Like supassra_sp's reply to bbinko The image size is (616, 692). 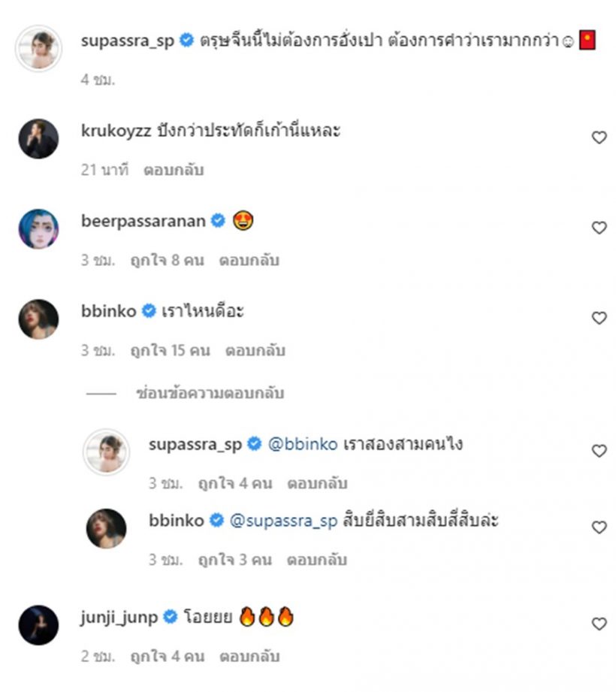[x=599, y=451]
